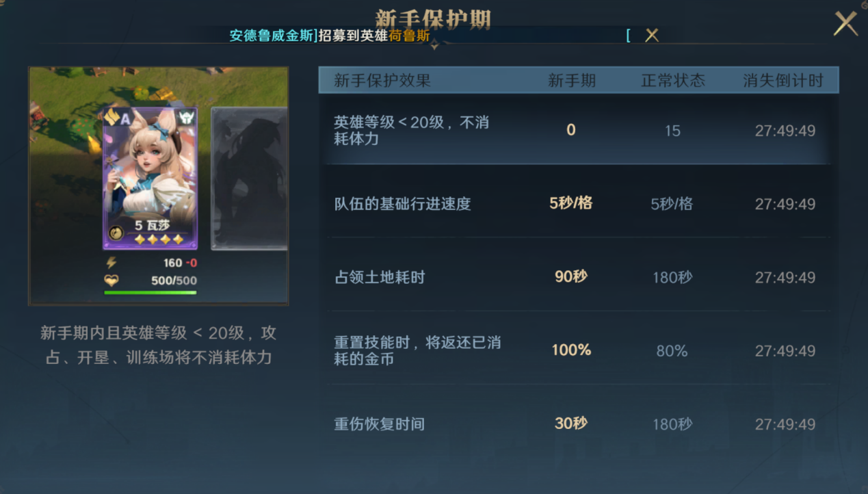Image resolution: width=868 pixels, height=494 pixels.
Task: Click the green health bar 500/500
Action: tap(150, 293)
